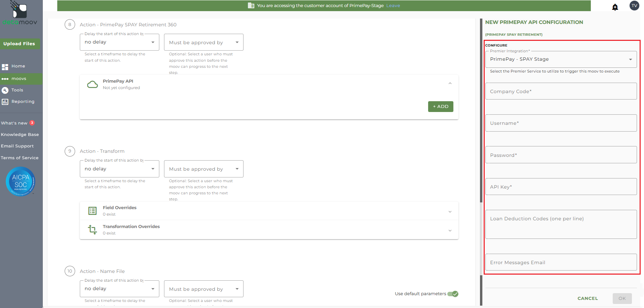
Task: Click 'Not yet configured' status text
Action: click(121, 88)
